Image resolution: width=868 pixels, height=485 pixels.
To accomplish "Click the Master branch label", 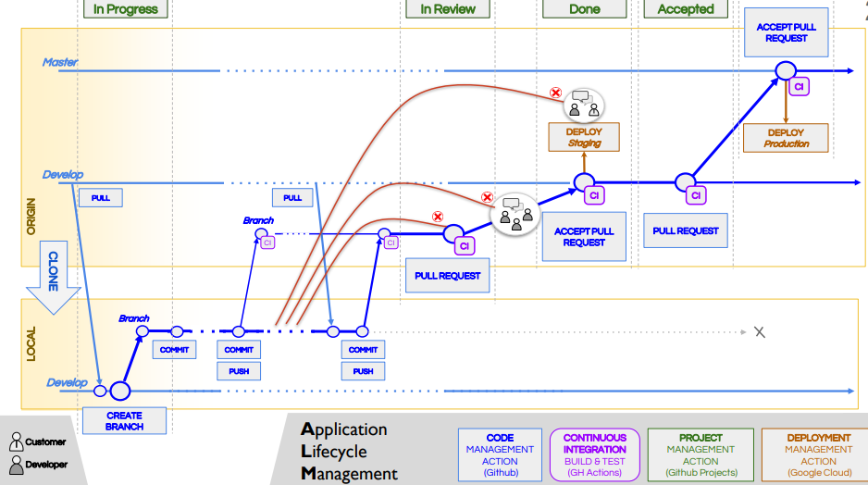I will click(60, 62).
